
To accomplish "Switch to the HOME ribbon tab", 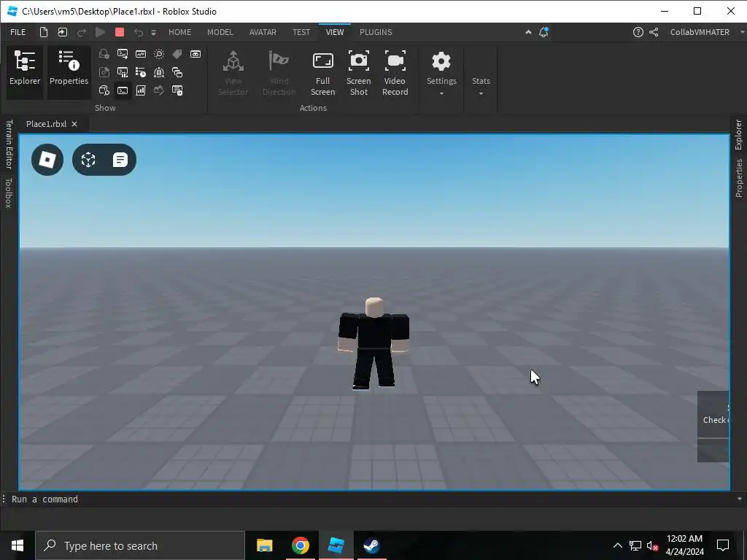I will pos(179,32).
